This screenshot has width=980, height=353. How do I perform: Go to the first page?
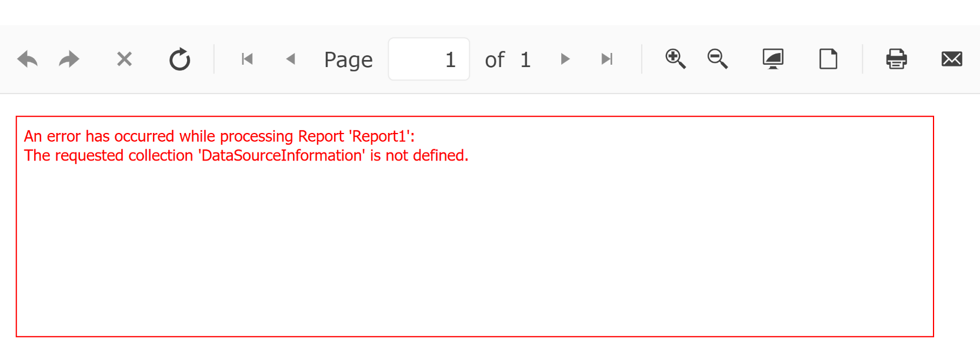[x=247, y=59]
